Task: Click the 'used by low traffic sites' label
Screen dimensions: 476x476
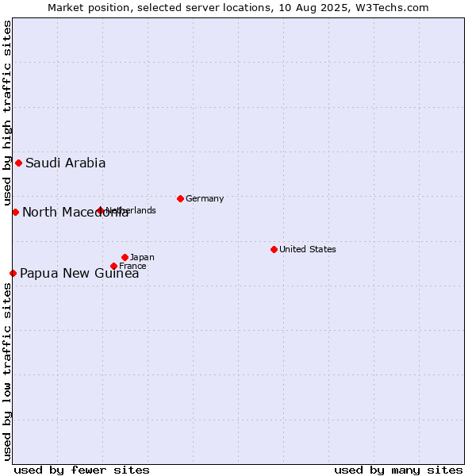Action: tap(7, 372)
